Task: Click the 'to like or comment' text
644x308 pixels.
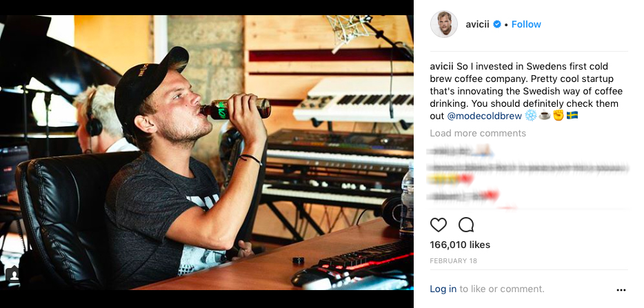Action: [x=502, y=289]
